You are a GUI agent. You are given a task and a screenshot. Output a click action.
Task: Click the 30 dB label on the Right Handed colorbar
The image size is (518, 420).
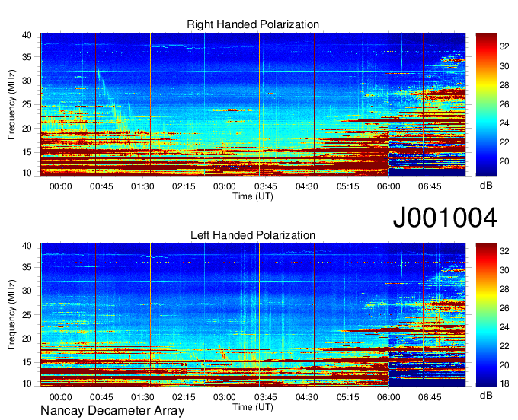tap(504, 66)
